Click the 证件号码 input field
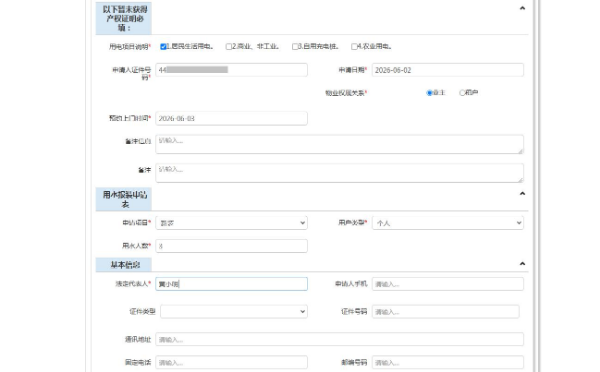This screenshot has height=372, width=600. click(446, 312)
